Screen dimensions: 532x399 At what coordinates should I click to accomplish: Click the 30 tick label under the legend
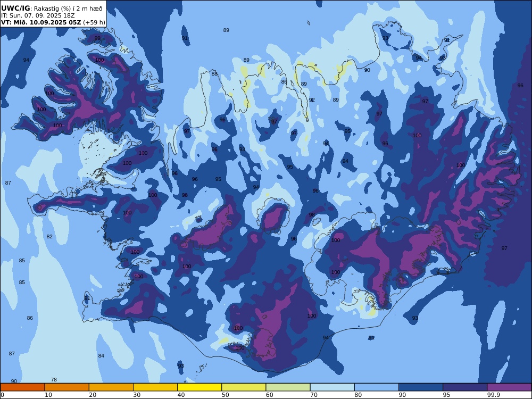coord(137,395)
